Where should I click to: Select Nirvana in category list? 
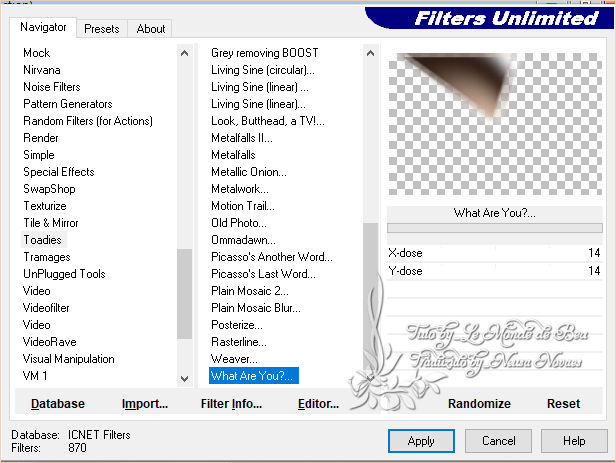pyautogui.click(x=42, y=70)
